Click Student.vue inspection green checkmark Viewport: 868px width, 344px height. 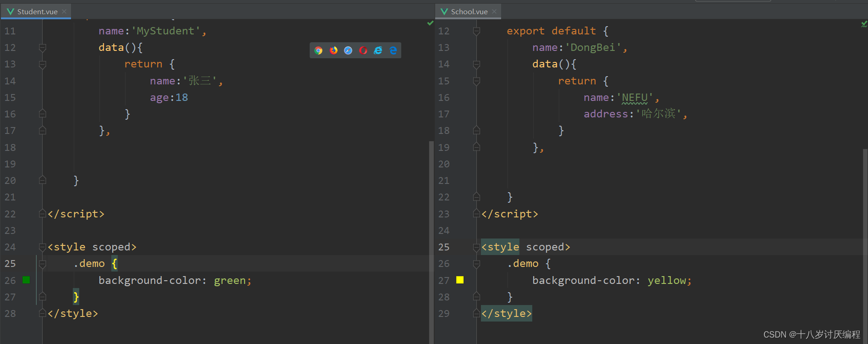click(x=430, y=23)
